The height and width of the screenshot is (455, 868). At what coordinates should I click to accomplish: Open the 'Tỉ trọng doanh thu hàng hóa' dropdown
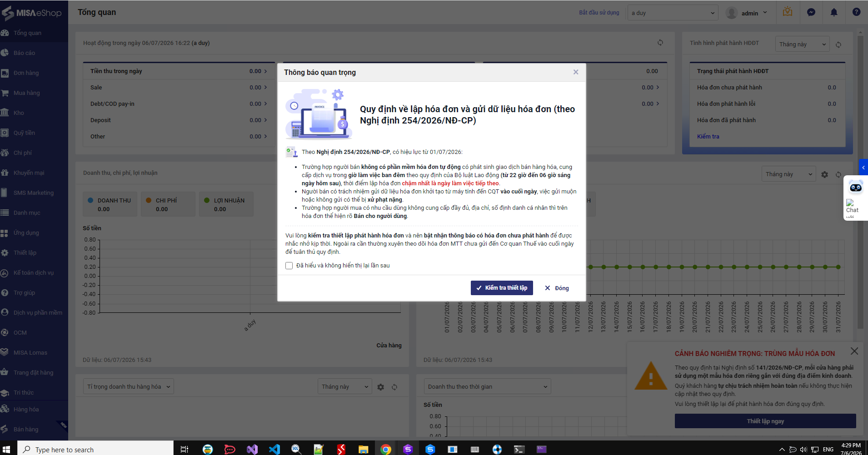pyautogui.click(x=128, y=387)
